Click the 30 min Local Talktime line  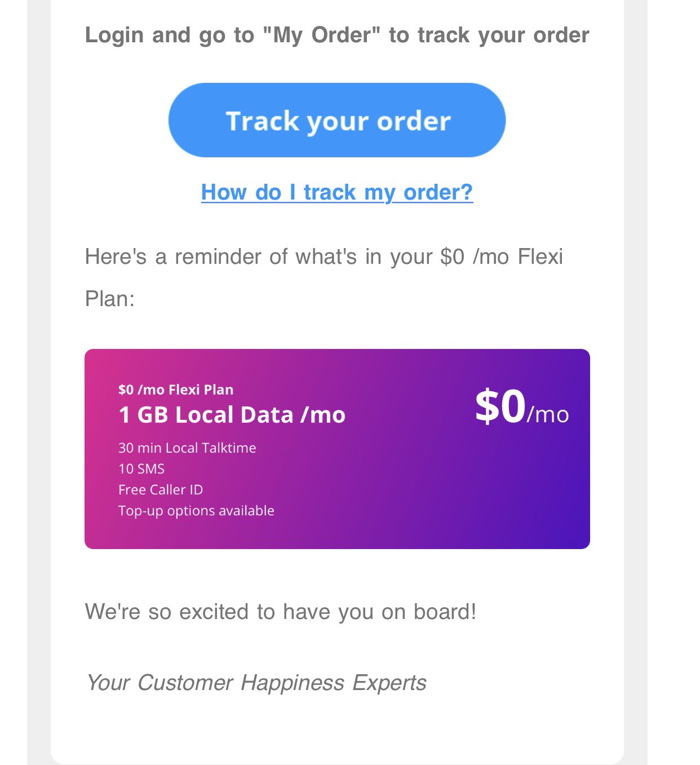187,448
